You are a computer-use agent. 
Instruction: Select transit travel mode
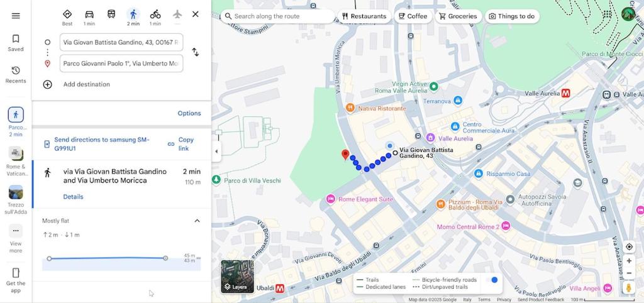[111, 14]
